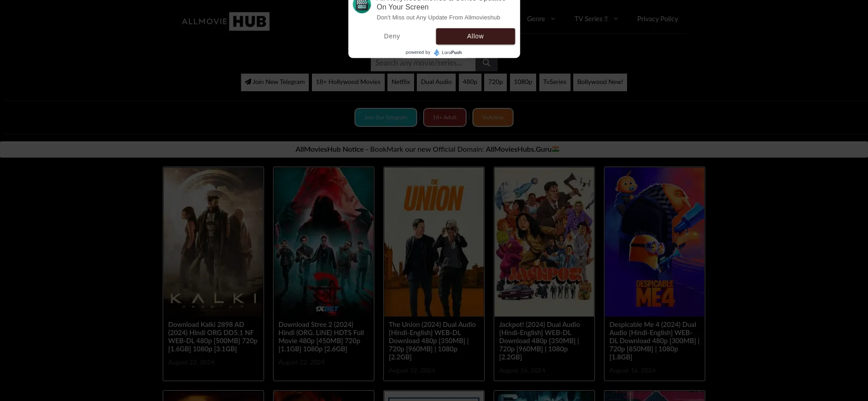Viewport: 868px width, 401px height.
Task: Open the Join New Telegram tag
Action: coord(275,82)
